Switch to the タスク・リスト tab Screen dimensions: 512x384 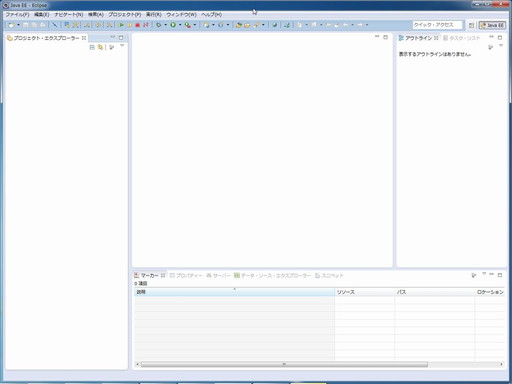click(x=462, y=38)
